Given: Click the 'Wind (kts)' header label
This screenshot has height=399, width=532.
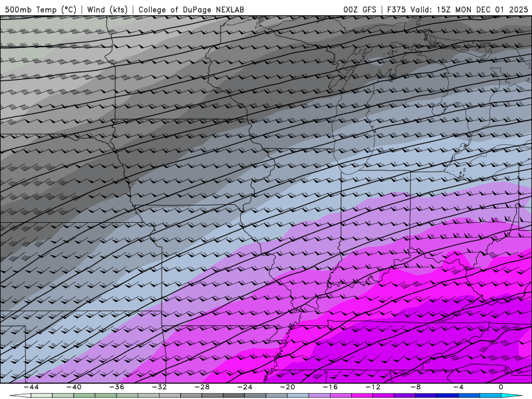Looking at the screenshot, I should click(107, 9).
